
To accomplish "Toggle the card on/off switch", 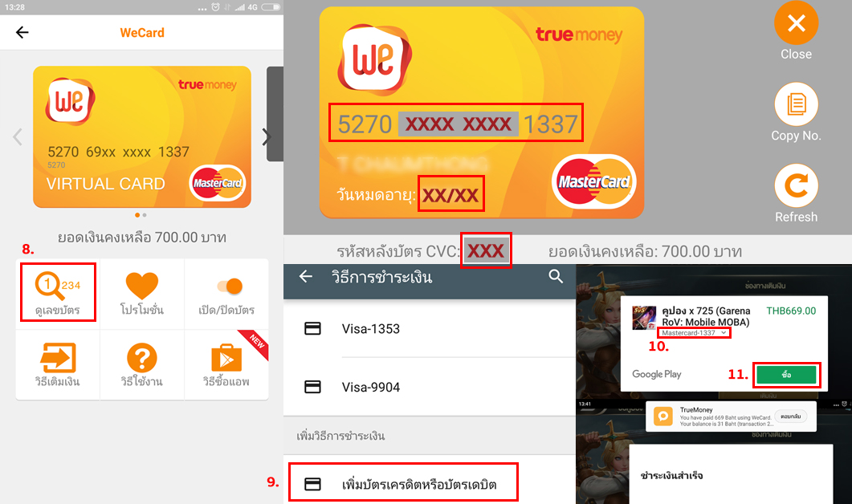I will (x=230, y=287).
